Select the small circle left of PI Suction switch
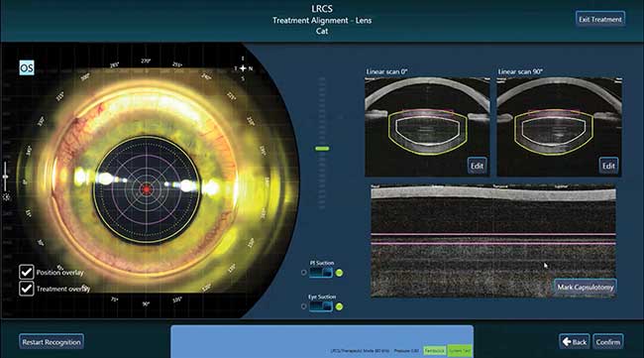644x358 pixels. tap(303, 273)
